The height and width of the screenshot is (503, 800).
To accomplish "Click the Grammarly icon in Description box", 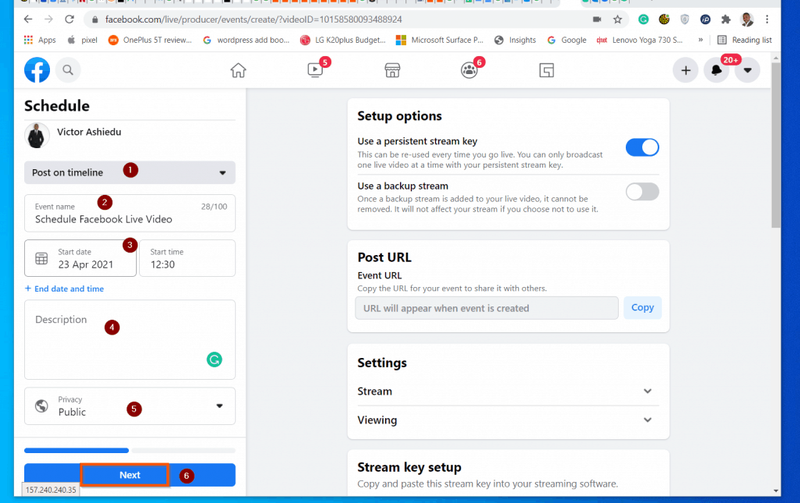I will 214,360.
